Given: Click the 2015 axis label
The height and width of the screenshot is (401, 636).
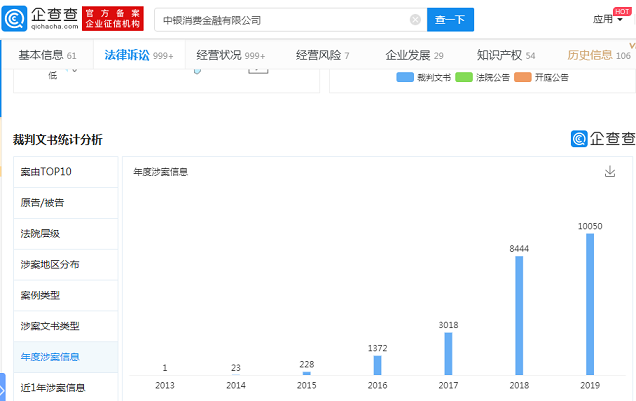Looking at the screenshot, I should [x=307, y=385].
